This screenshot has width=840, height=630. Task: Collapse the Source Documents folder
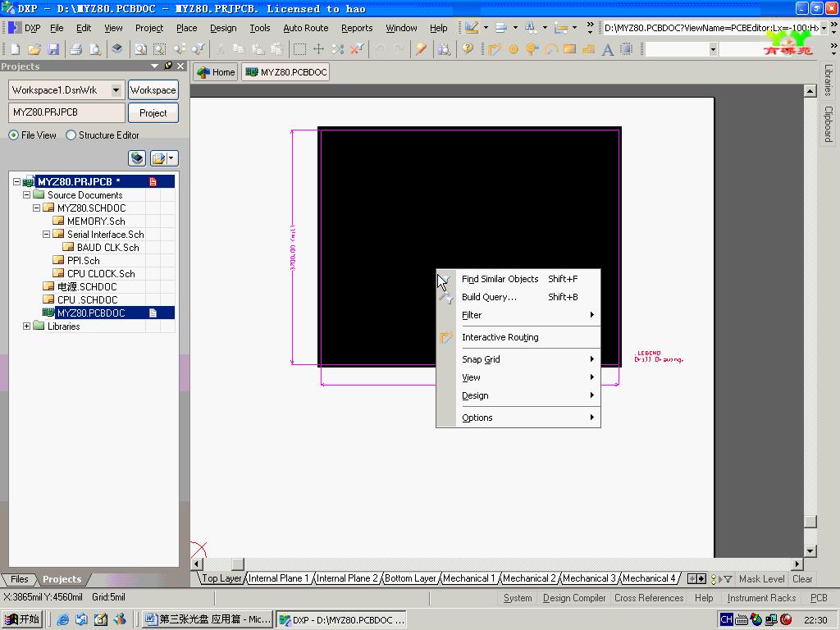pyautogui.click(x=26, y=195)
